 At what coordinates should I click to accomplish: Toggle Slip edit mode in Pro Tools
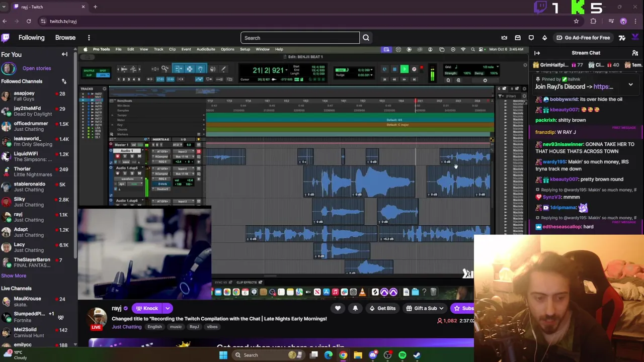(x=89, y=75)
